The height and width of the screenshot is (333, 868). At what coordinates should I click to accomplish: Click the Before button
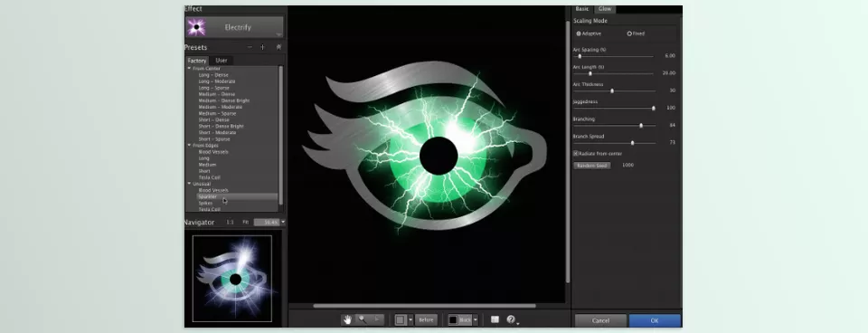(426, 319)
